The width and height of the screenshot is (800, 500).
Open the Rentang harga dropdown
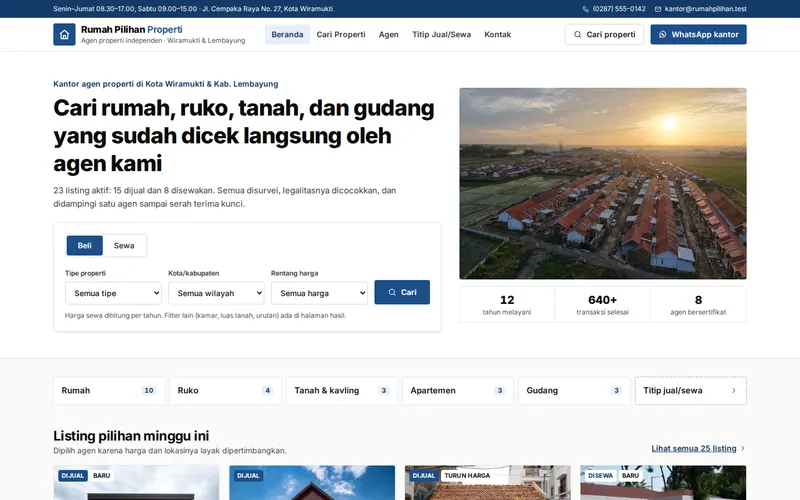pos(319,293)
